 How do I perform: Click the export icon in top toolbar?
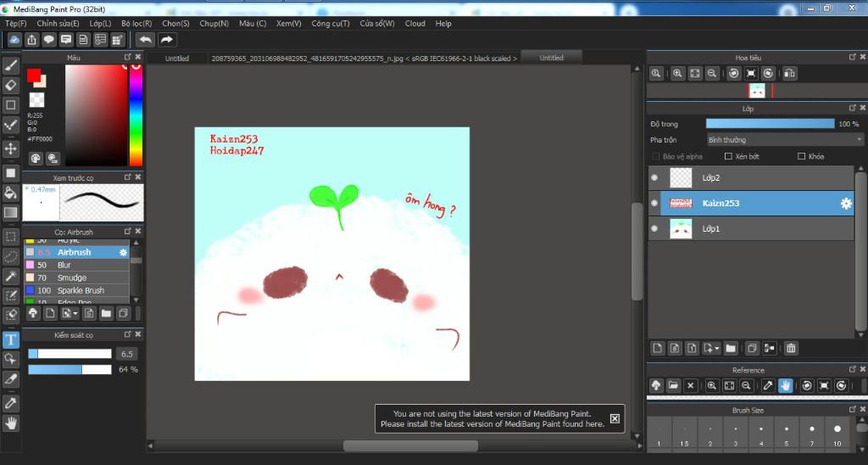tap(31, 39)
